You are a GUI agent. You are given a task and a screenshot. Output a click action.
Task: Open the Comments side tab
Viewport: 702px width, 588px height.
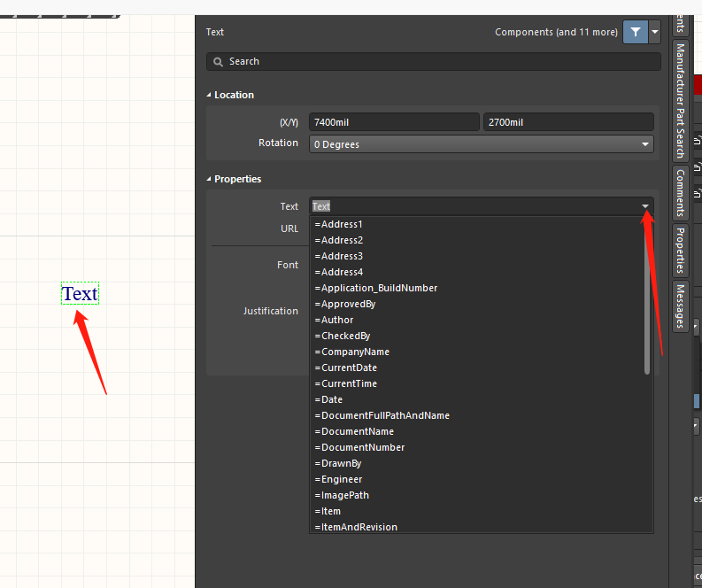(681, 192)
